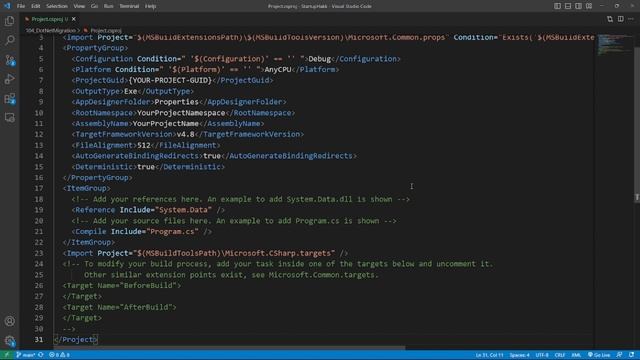Click the AnyCPU platform value
The height and width of the screenshot is (360, 640).
tap(278, 69)
